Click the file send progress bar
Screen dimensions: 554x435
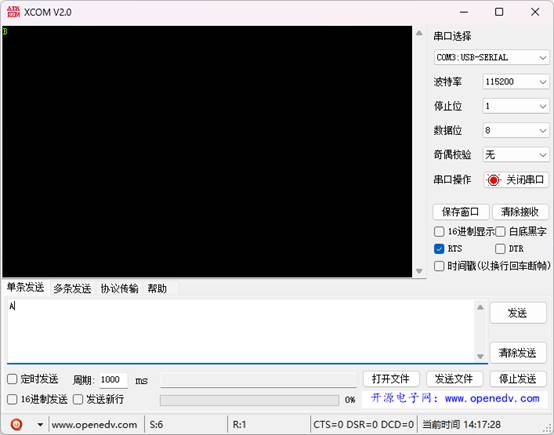pyautogui.click(x=249, y=400)
